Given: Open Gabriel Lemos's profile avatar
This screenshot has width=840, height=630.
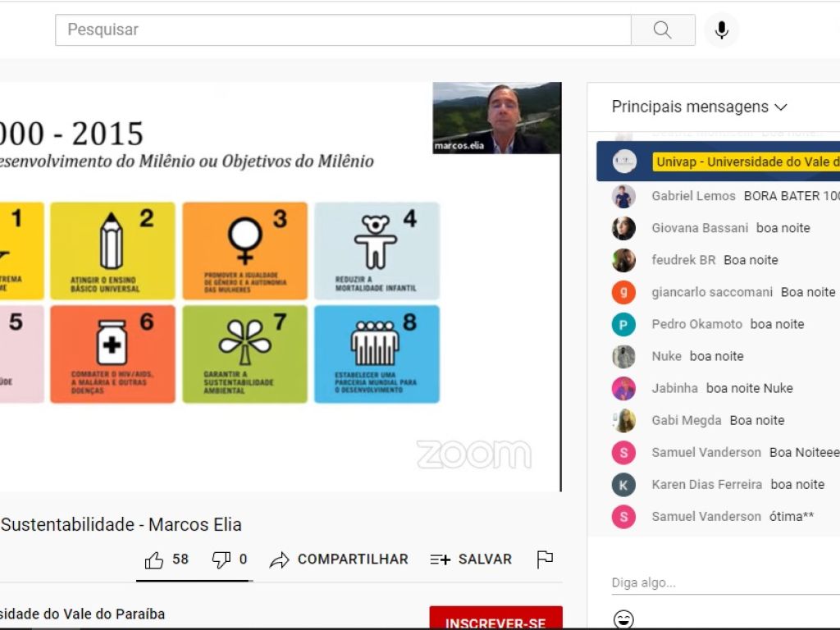Looking at the screenshot, I should point(623,197).
